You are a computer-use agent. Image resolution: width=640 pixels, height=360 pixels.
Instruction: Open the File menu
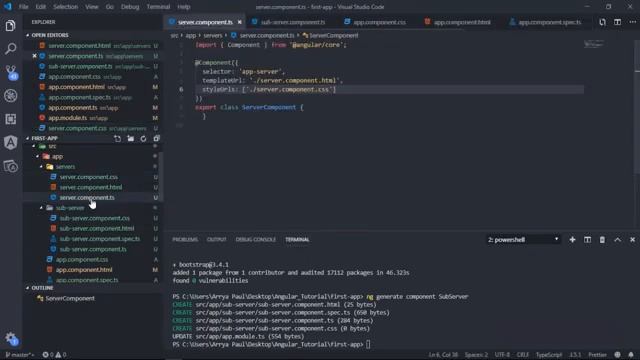pos(24,7)
